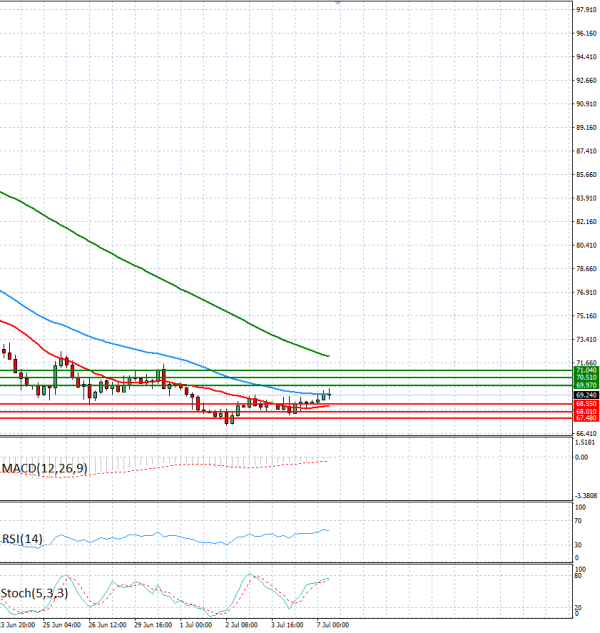
Task: Click the 69.970 green resistance price label
Action: pos(586,385)
